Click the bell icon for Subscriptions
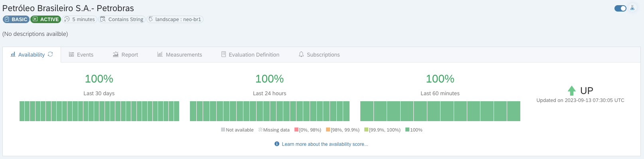This screenshot has width=644, height=159. tap(301, 55)
